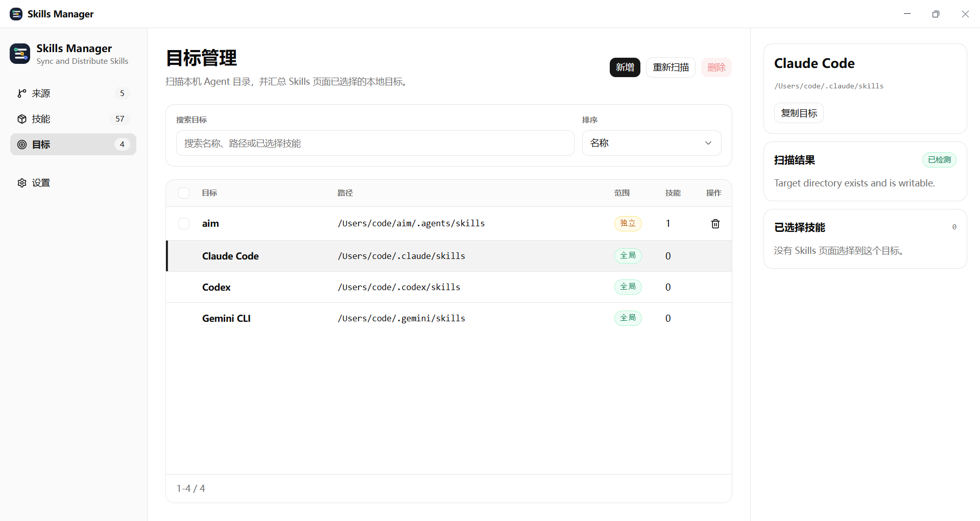Click the 目标 target icon in sidebar
Screen dimensions: 980x521
pos(22,145)
